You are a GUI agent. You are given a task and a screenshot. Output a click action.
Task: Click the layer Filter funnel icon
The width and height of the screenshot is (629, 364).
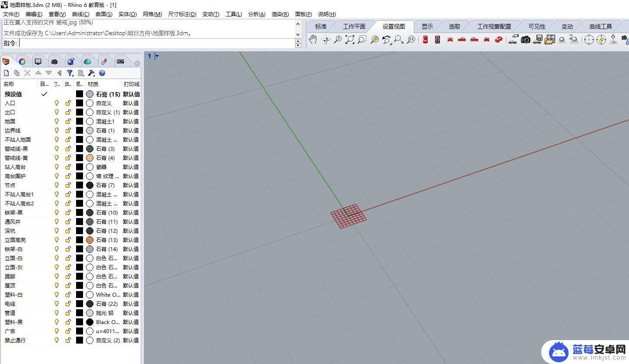point(70,73)
